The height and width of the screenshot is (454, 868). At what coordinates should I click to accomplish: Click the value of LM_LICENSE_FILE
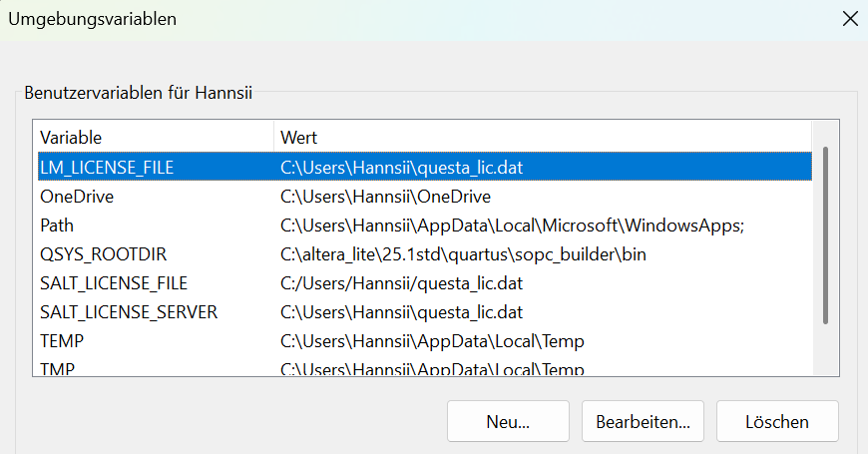[401, 168]
